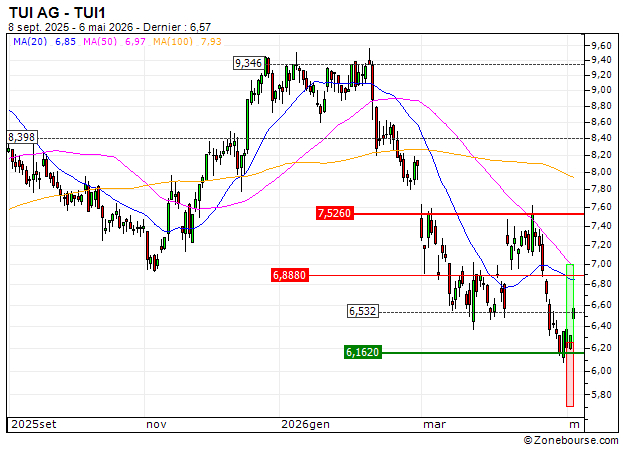Screen dimensions: 625x450
Task: Click the 8,00 y-axis value
Action: [x=601, y=172]
